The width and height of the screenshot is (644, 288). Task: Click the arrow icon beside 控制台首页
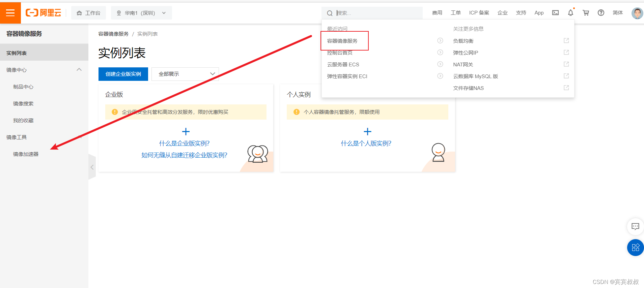point(440,52)
